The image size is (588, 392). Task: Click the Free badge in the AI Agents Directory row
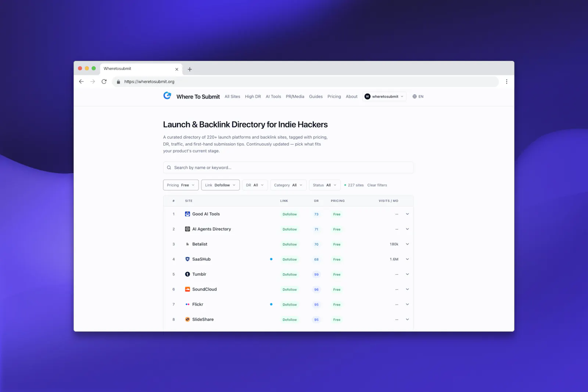click(x=337, y=229)
